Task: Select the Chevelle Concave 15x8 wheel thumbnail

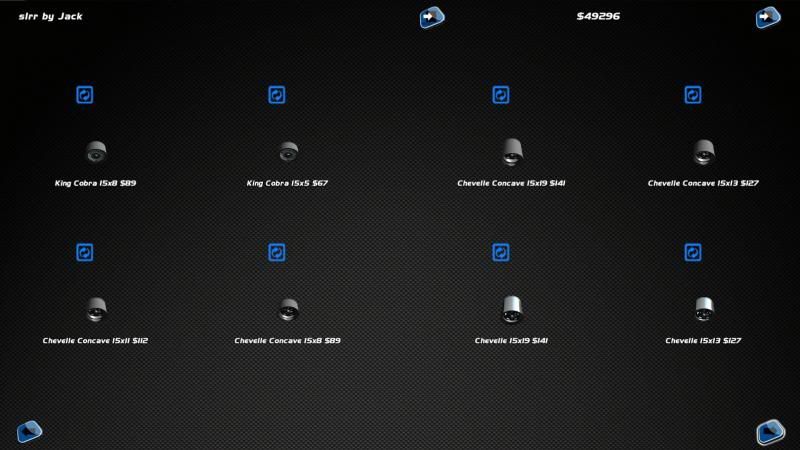Action: [x=288, y=309]
